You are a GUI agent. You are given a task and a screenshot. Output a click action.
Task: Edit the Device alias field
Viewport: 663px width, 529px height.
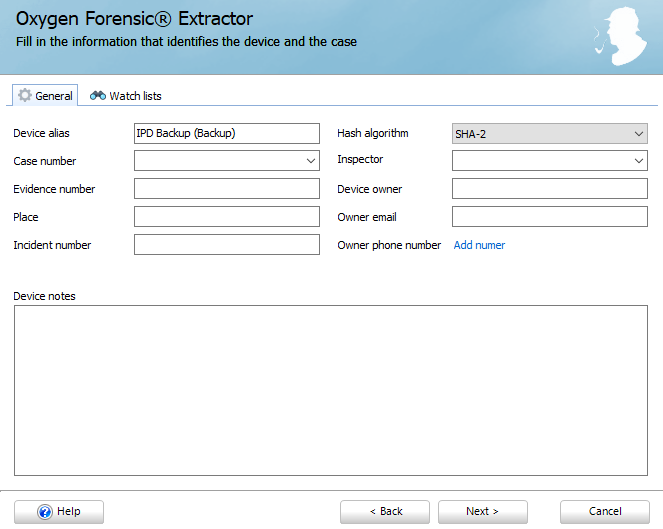click(x=227, y=134)
